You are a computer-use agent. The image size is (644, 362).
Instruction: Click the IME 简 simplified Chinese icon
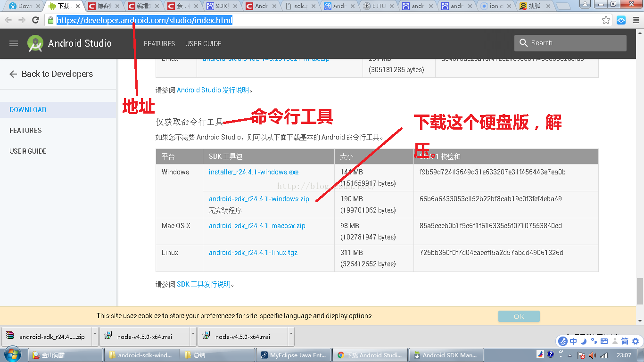coord(625,341)
